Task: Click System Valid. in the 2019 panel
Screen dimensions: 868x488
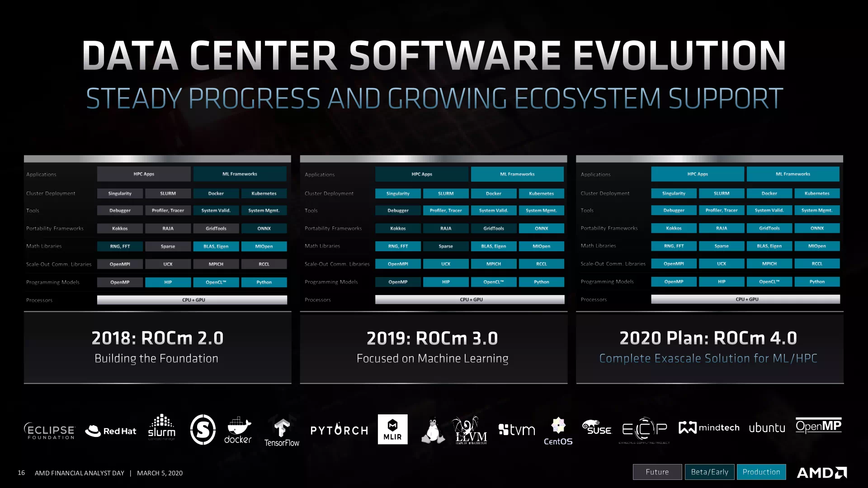Action: pyautogui.click(x=494, y=211)
